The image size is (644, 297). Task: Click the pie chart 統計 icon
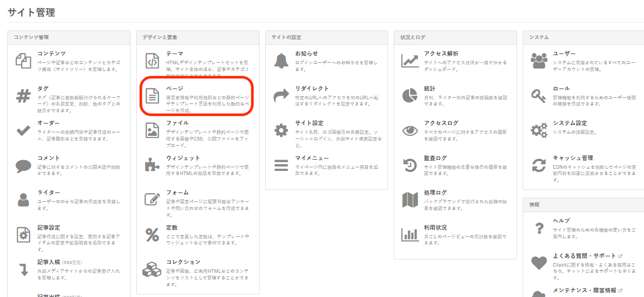pyautogui.click(x=410, y=96)
